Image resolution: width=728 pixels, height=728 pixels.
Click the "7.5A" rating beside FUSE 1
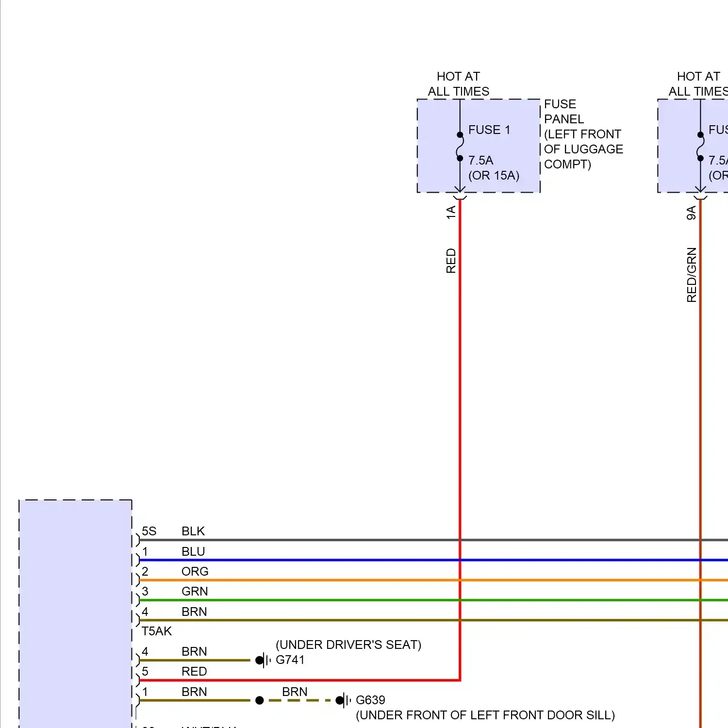tap(480, 160)
